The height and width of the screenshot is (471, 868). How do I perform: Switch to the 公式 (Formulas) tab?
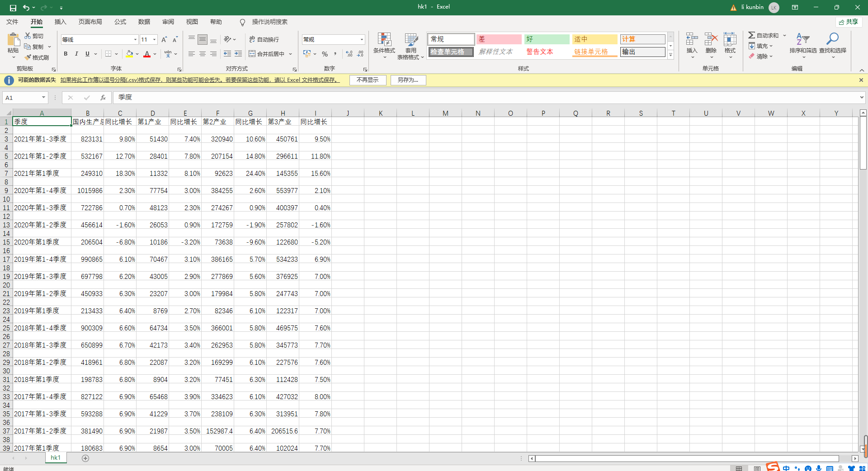[x=120, y=22]
